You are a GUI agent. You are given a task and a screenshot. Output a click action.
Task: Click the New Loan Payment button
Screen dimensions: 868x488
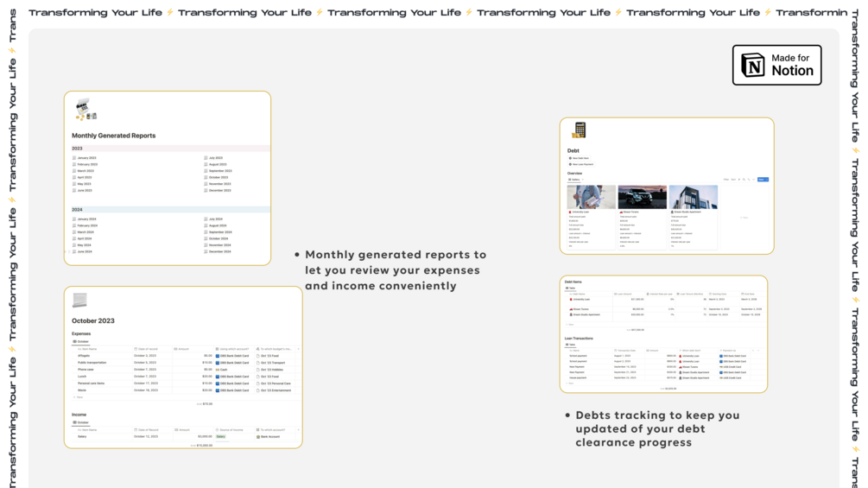coord(580,164)
